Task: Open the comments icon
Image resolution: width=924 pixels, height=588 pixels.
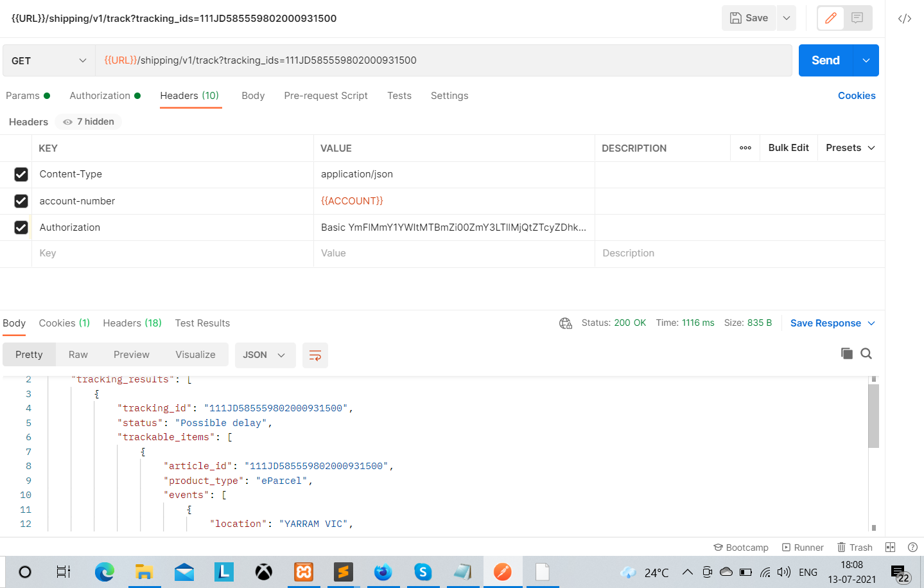Action: point(857,18)
